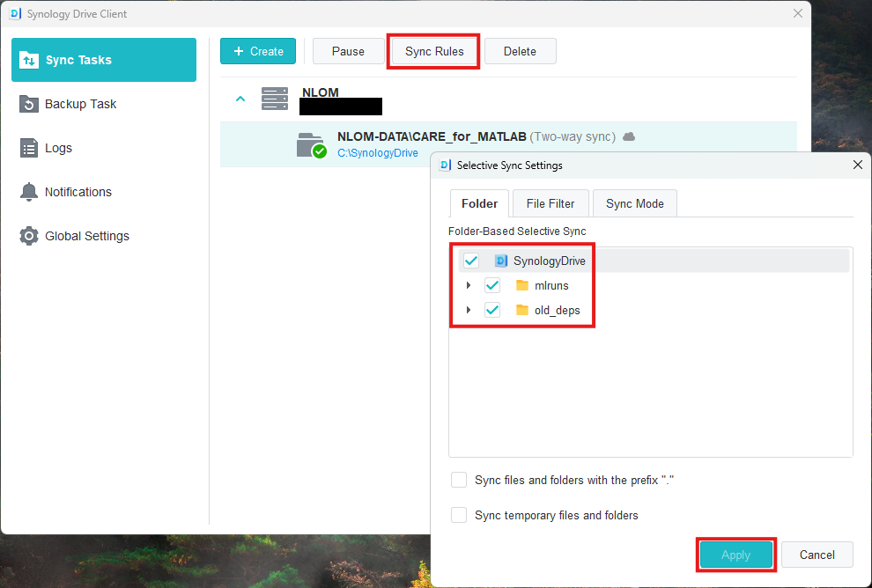Image resolution: width=872 pixels, height=588 pixels.
Task: Apply the selective sync settings
Action: 735,555
